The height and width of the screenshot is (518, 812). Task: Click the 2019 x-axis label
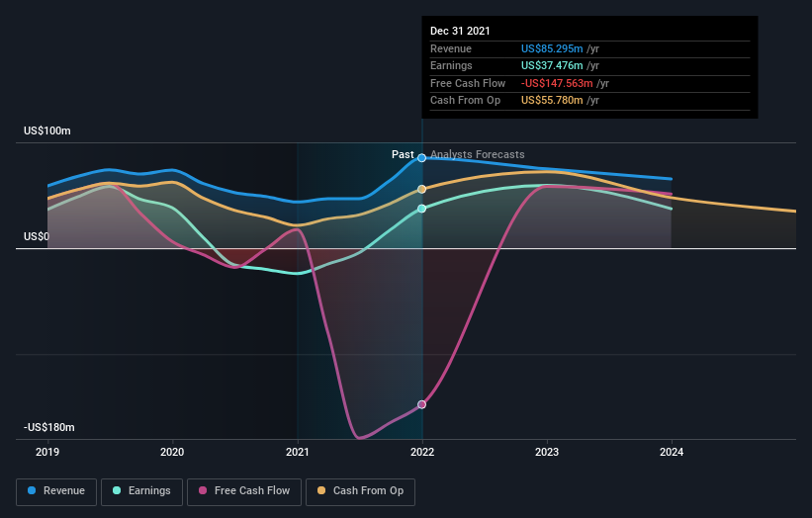click(x=47, y=453)
